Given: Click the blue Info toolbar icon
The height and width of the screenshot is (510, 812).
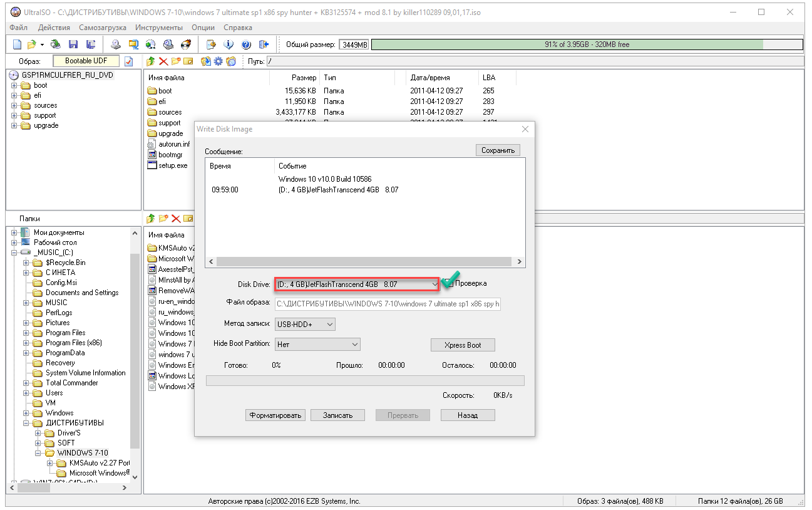Looking at the screenshot, I should 229,44.
